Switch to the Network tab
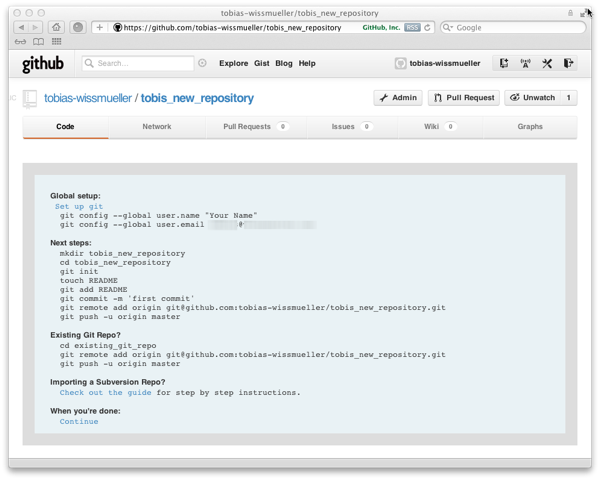The height and width of the screenshot is (480, 600). click(x=157, y=127)
